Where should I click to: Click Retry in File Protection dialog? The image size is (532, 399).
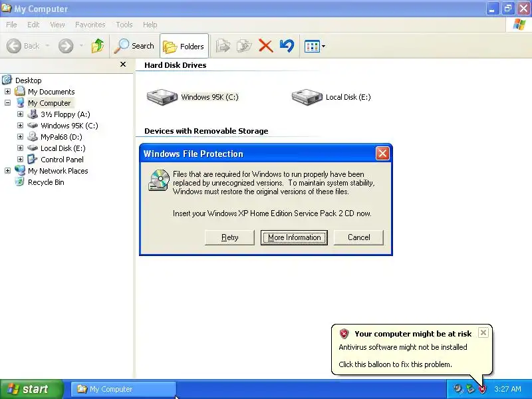pos(229,237)
